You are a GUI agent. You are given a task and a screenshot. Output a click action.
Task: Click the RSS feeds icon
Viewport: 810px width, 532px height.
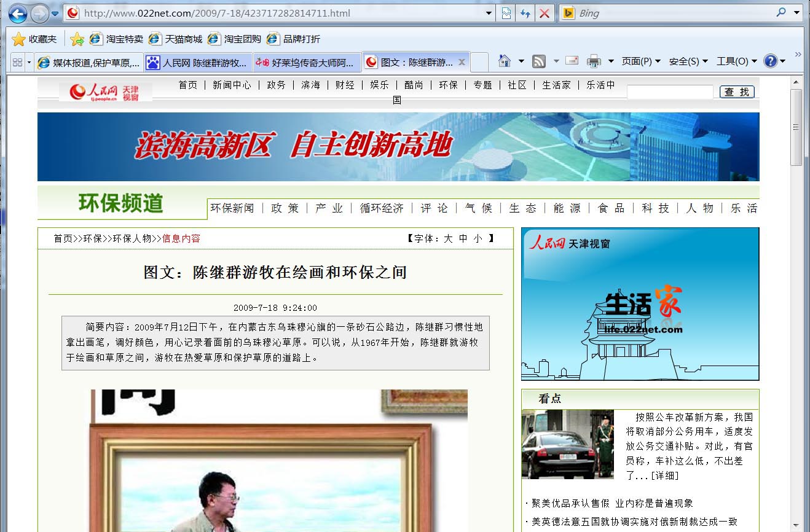coord(539,61)
